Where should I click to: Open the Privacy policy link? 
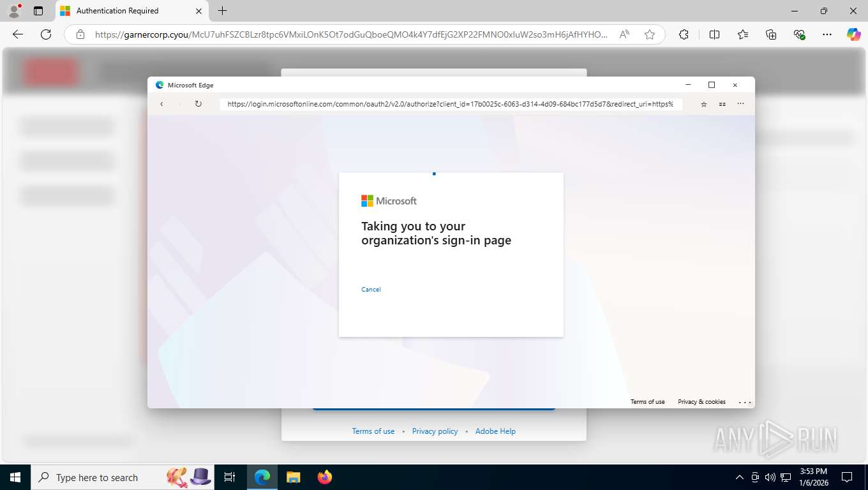[435, 431]
